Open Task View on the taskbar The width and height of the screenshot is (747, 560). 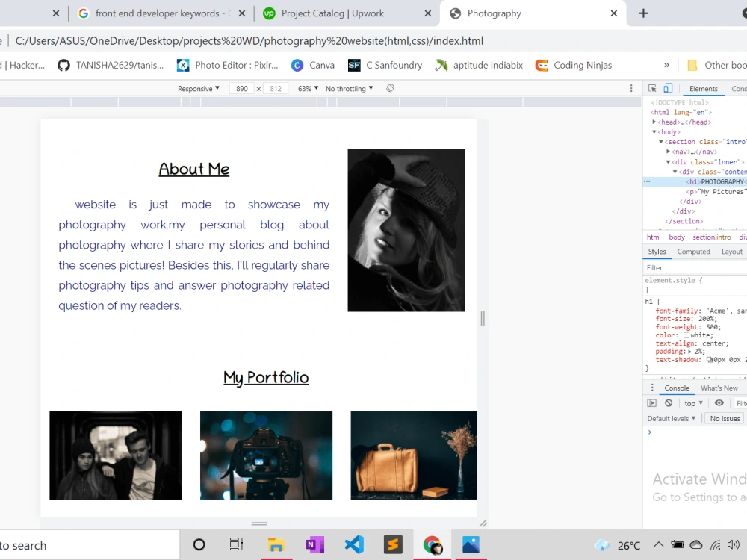point(236,545)
